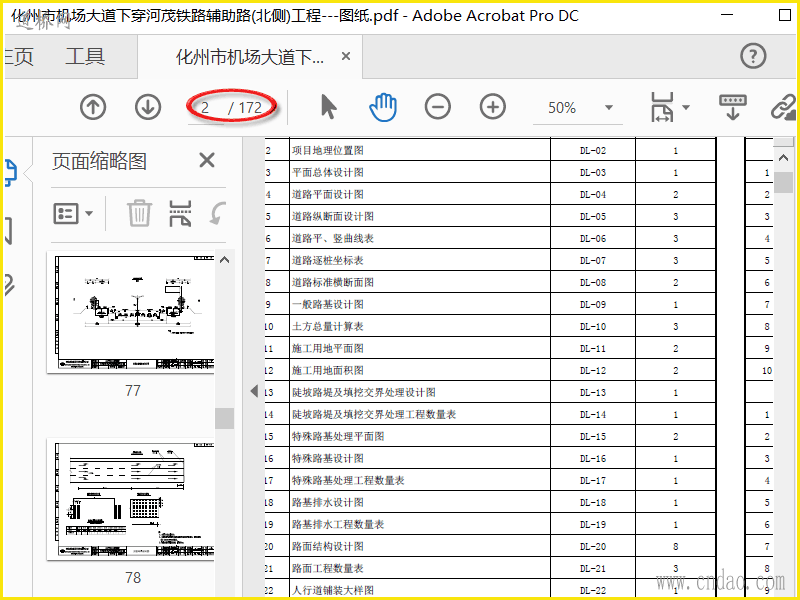Image resolution: width=800 pixels, height=600 pixels.
Task: Choose the arrow selection tool
Action: point(329,108)
